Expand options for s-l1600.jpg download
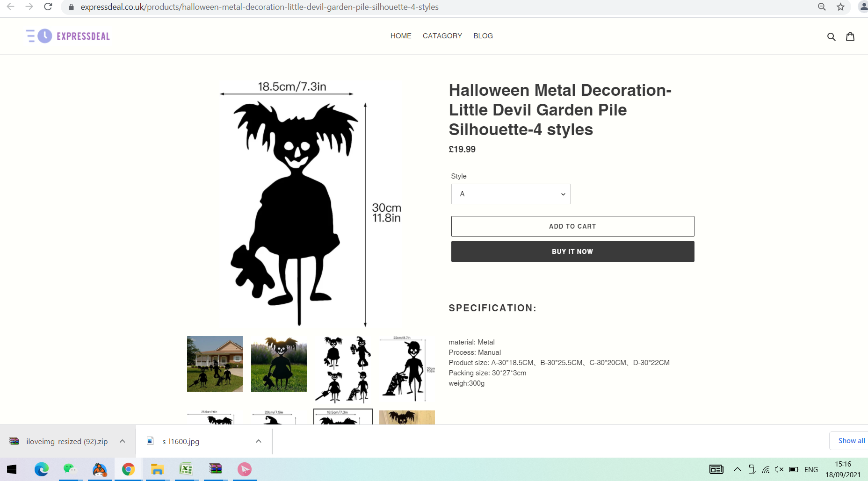 [x=259, y=441]
